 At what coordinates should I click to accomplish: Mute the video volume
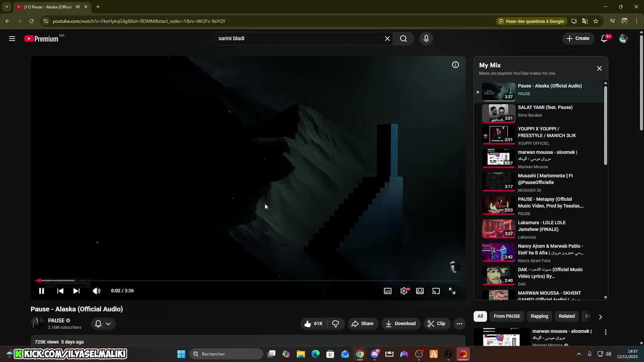tap(97, 291)
